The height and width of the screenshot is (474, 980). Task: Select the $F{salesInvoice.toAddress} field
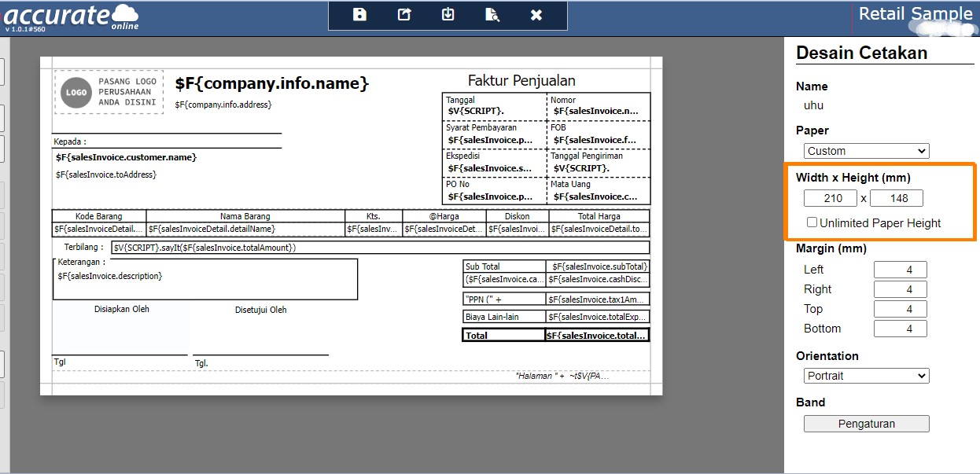point(106,175)
